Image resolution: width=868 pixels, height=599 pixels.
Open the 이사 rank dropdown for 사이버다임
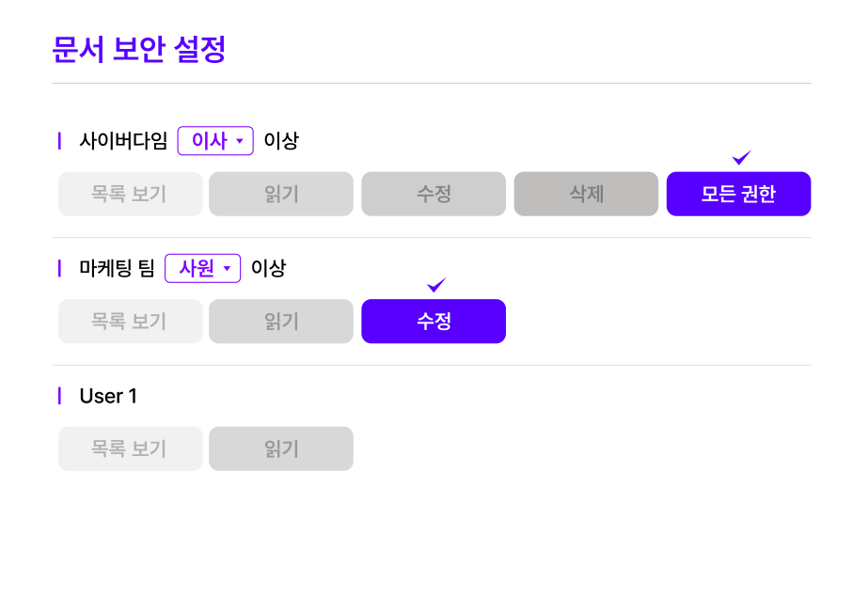tap(215, 141)
